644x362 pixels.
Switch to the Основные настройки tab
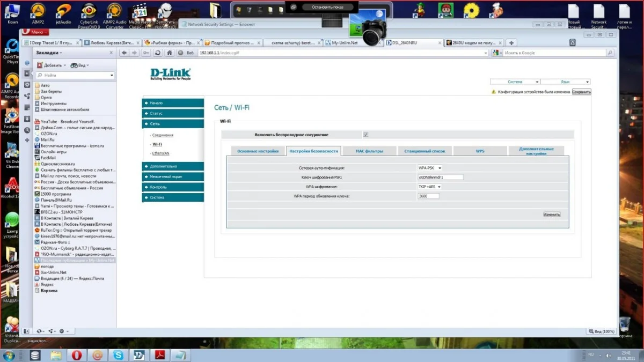tap(258, 151)
